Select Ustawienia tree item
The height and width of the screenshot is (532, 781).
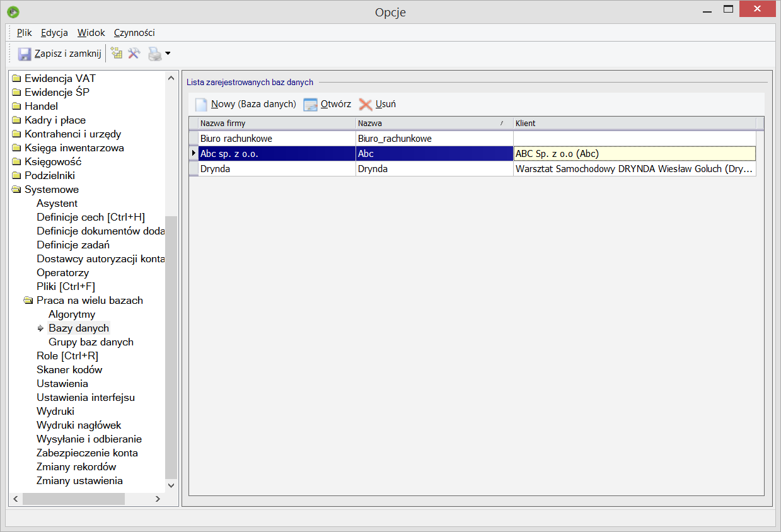[62, 384]
